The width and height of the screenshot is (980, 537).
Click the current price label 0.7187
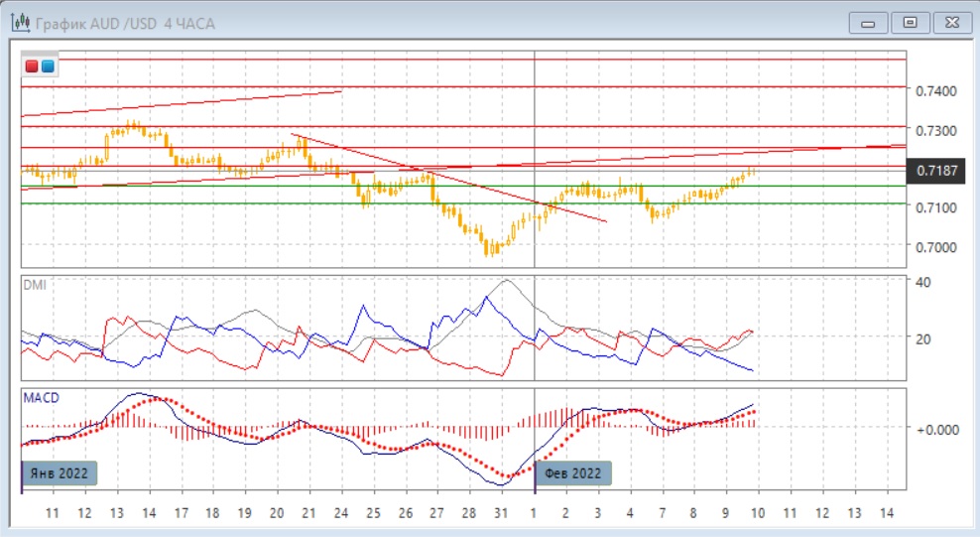937,171
